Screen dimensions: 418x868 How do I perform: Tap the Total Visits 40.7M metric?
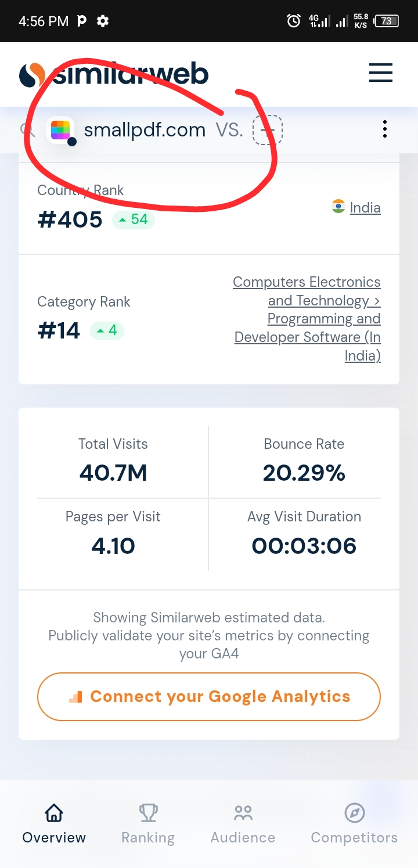click(113, 473)
